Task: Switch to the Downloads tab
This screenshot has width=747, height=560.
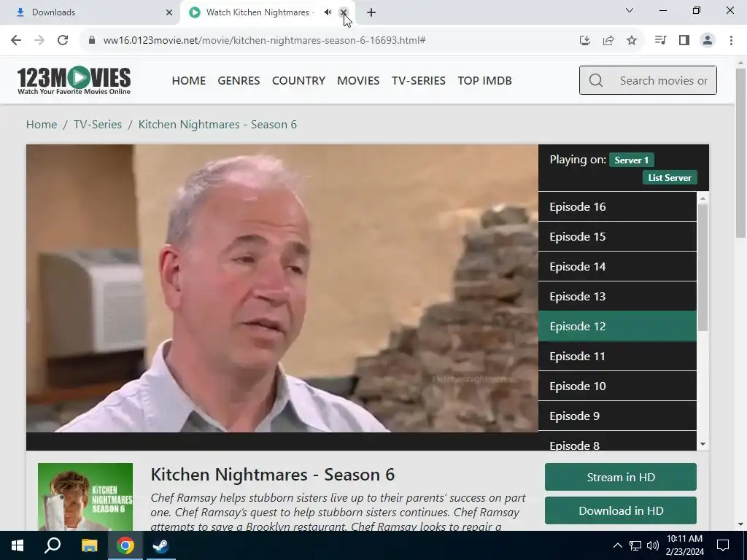Action: 90,12
